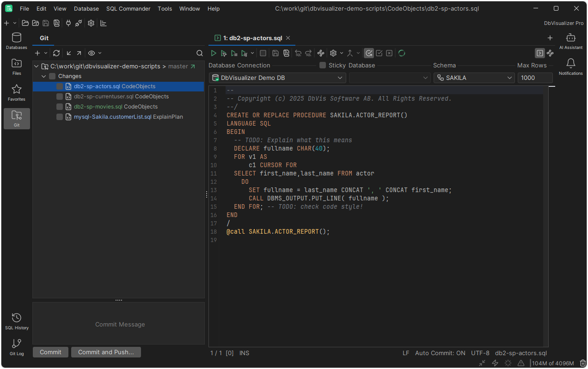Toggle the auto commit button in editor toolbar
The height and width of the screenshot is (369, 588).
369,53
